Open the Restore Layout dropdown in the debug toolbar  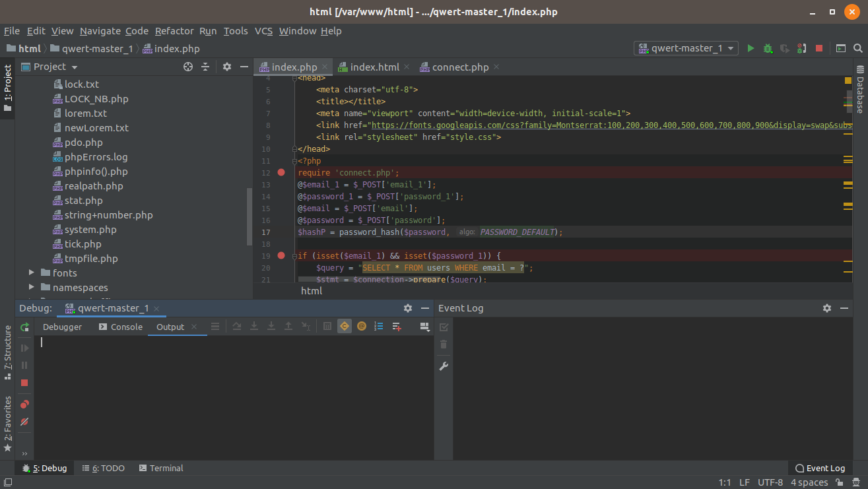[424, 326]
